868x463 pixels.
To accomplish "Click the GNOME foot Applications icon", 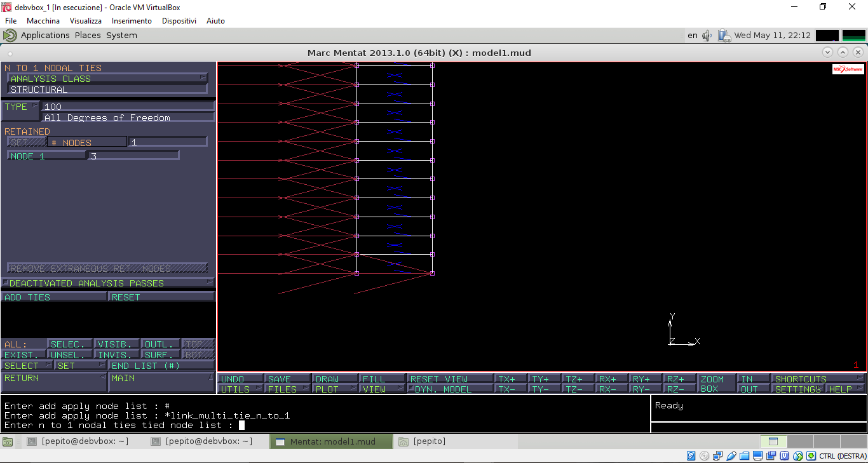I will pos(10,36).
